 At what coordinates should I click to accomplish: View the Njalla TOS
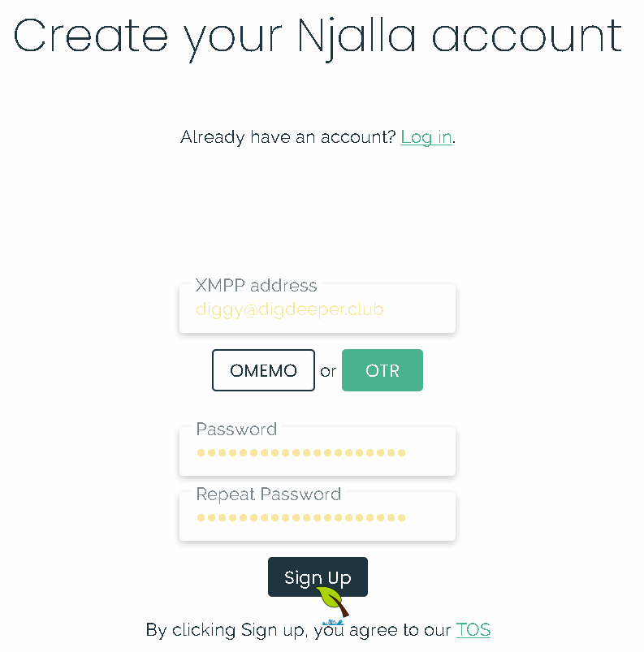[x=473, y=630]
